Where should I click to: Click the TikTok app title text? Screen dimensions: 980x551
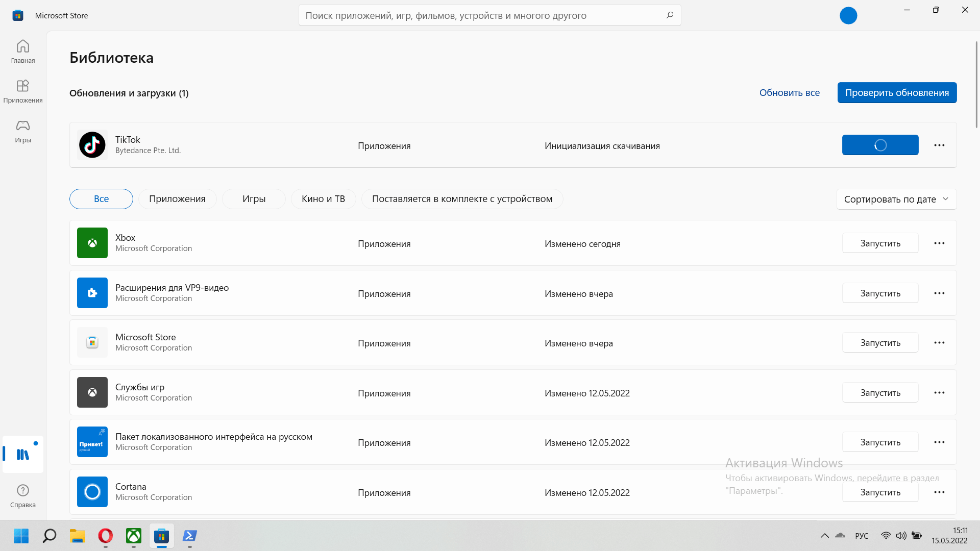coord(128,140)
